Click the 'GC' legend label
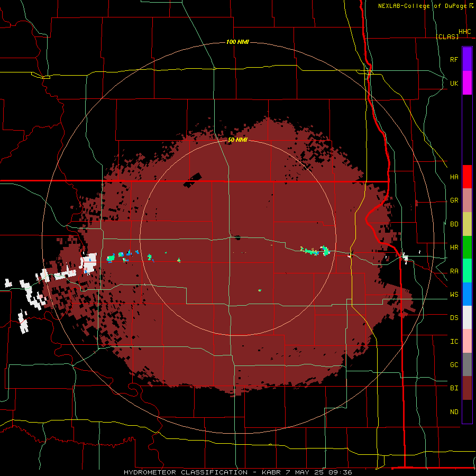Screen dimensions: 476x476 [x=454, y=365]
